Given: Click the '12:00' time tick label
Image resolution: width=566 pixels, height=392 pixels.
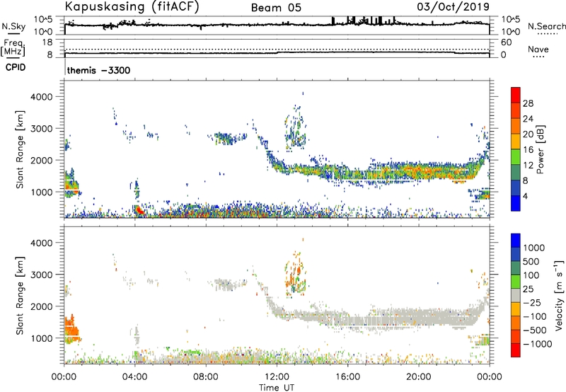Looking at the screenshot, I should pos(277,377).
